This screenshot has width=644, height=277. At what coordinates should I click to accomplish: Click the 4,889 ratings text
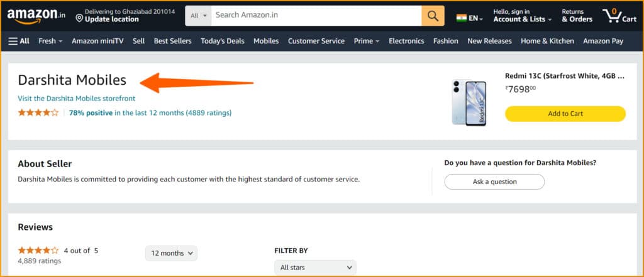tap(40, 261)
